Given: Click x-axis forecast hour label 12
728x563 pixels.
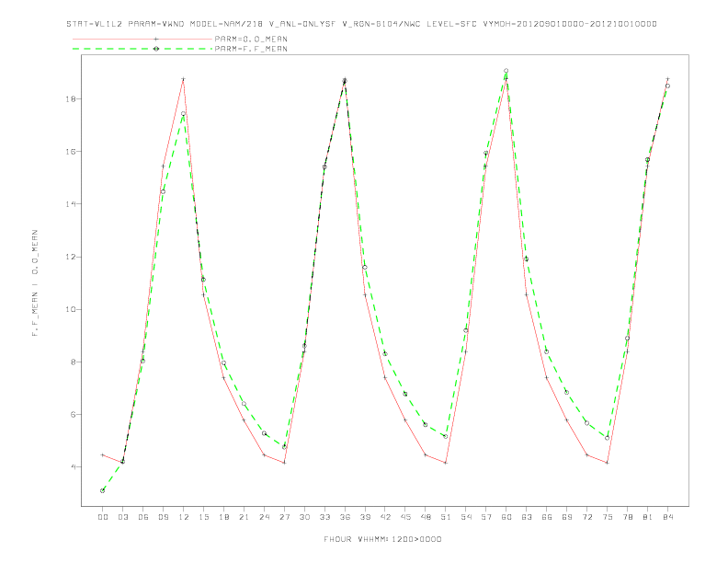Looking at the screenshot, I should 184,517.
